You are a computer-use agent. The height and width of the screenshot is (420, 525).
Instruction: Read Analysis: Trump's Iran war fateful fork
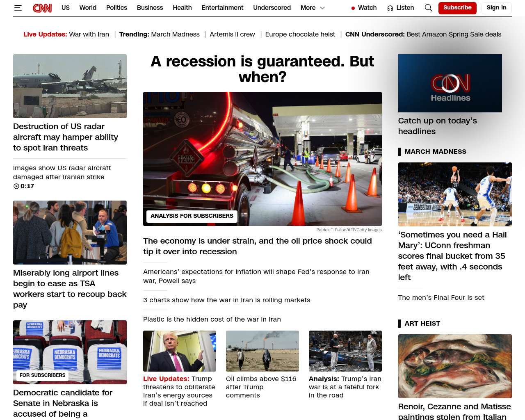click(345, 387)
